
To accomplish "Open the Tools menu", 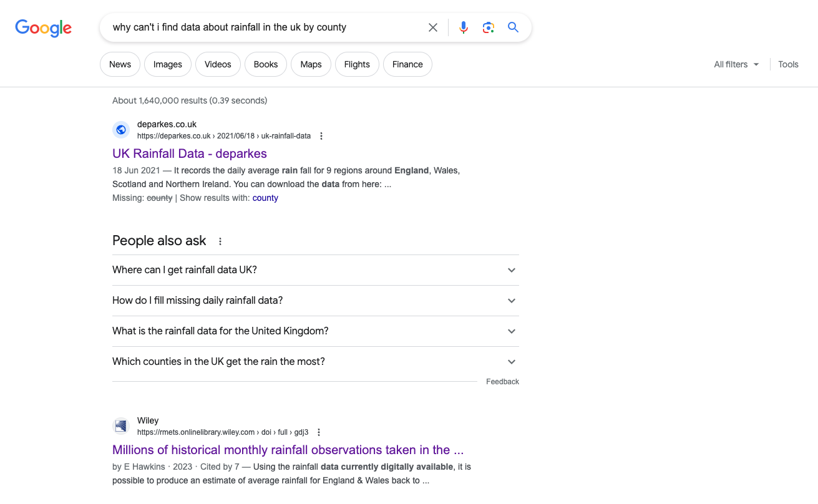I will 788,64.
